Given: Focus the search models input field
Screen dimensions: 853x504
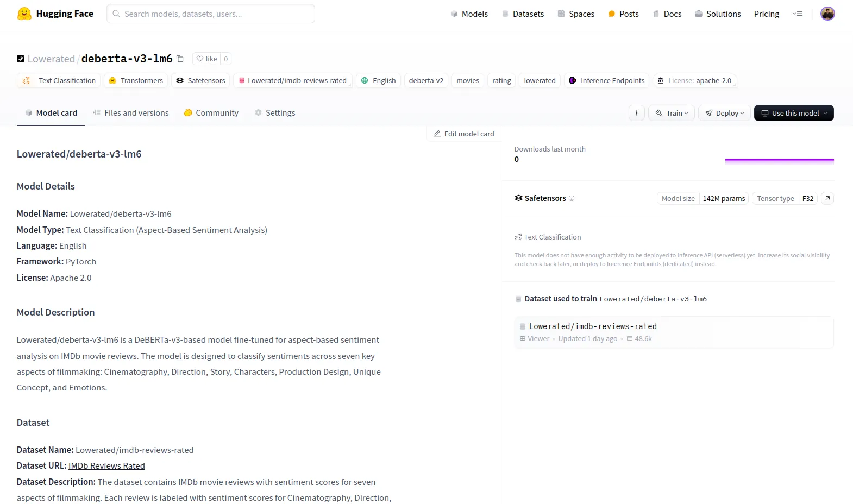Looking at the screenshot, I should (x=211, y=14).
